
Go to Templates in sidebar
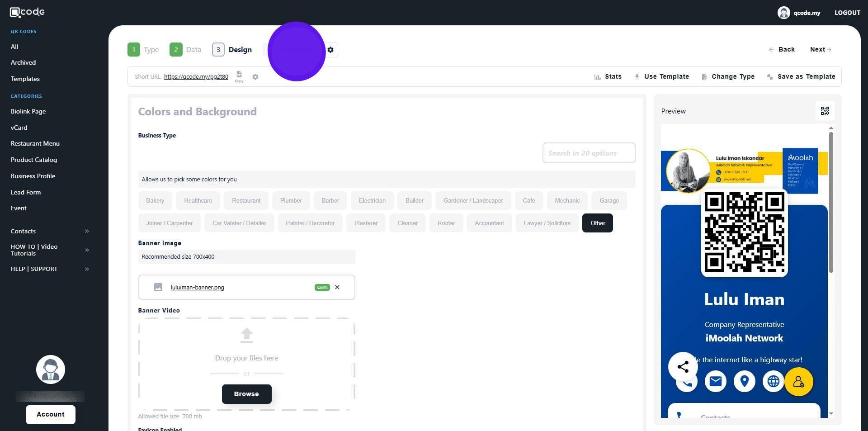(x=25, y=79)
